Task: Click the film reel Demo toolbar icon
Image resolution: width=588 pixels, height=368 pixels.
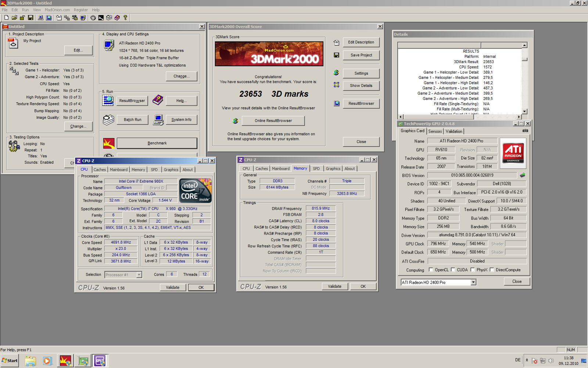Action: [93, 18]
